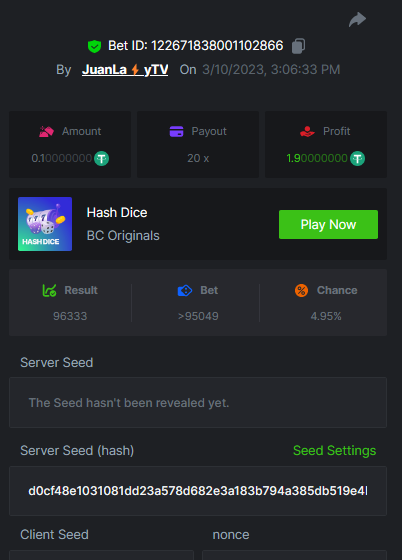Click the Tether coin icon beside the profit
The height and width of the screenshot is (560, 402).
click(357, 158)
